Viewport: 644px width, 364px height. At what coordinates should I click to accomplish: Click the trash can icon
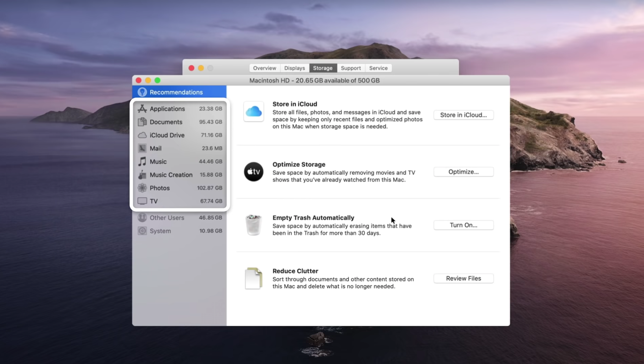click(253, 224)
